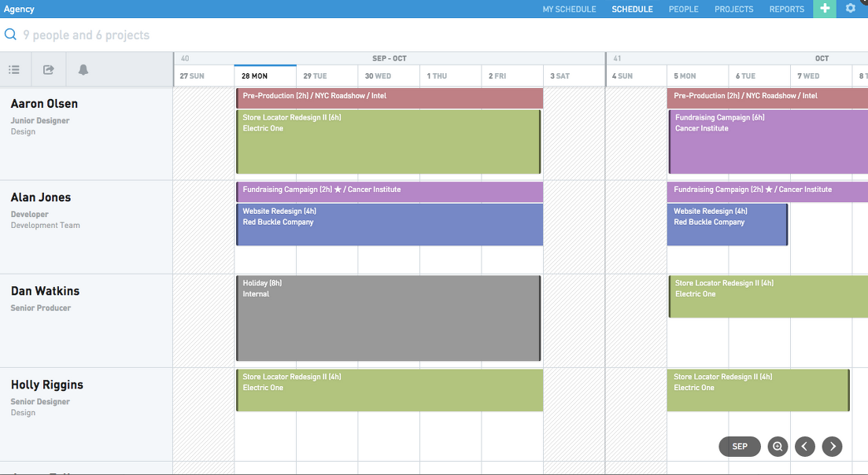Open Aaron Olsen's first Pre-Production booking

[x=390, y=98]
